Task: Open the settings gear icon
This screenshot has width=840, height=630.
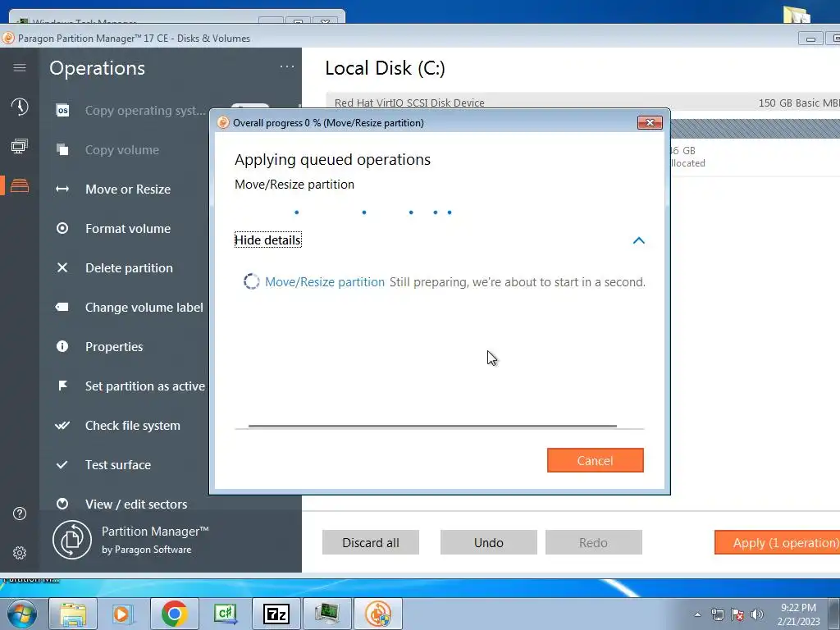Action: [x=20, y=553]
